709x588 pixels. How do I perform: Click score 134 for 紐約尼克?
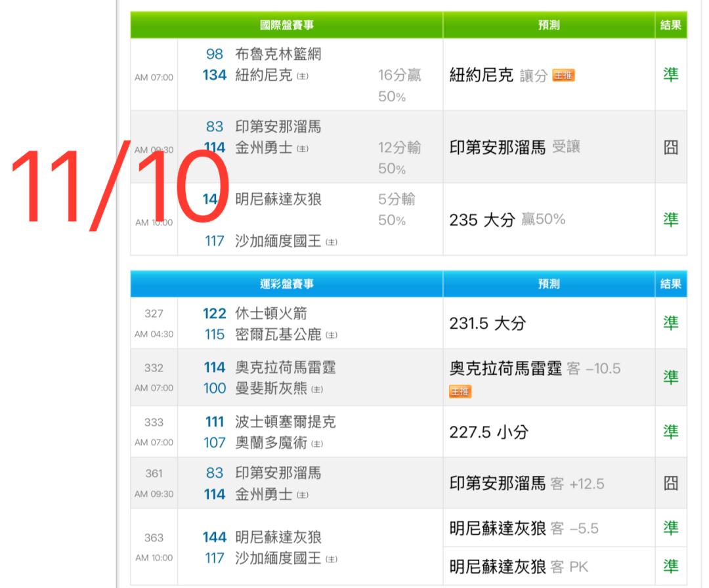coord(214,75)
